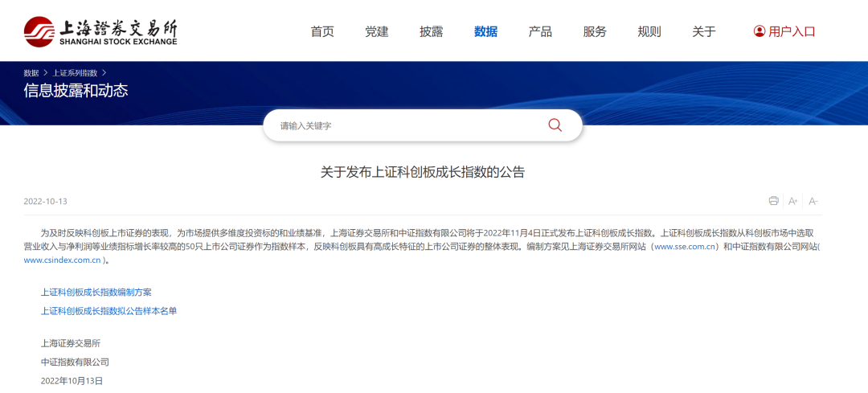Click the user profile icon beside 用户入口

[x=759, y=31]
